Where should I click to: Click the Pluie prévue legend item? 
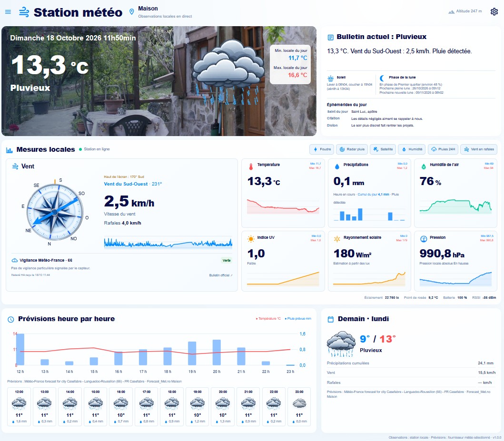click(x=298, y=319)
